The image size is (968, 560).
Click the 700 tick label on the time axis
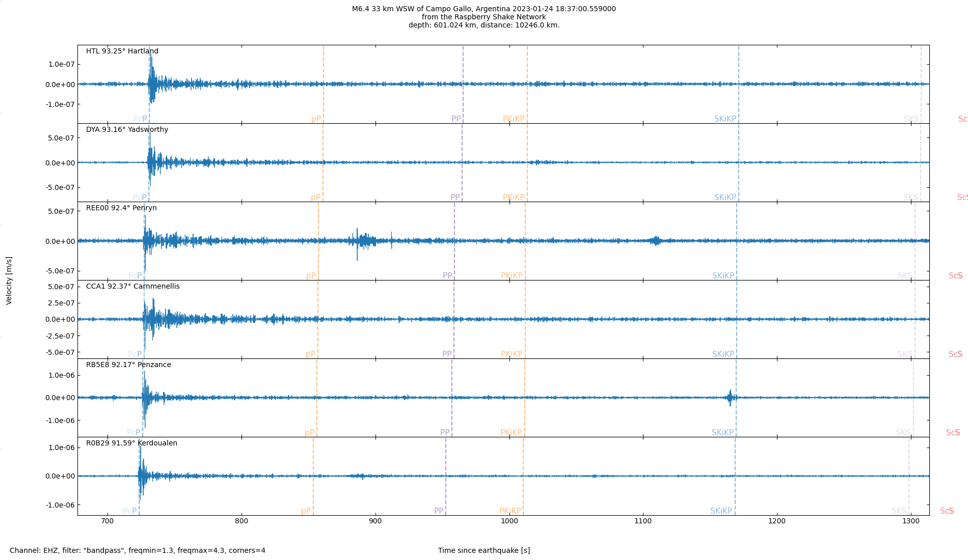[107, 521]
